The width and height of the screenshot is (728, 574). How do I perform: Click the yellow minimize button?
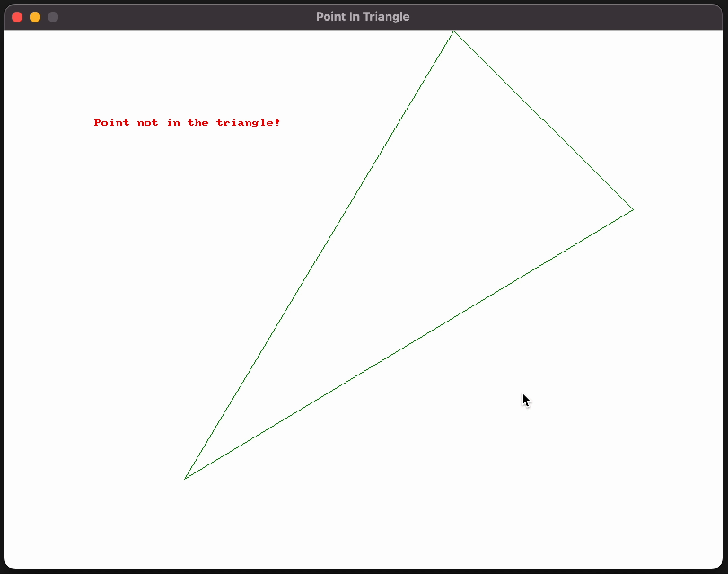(35, 17)
